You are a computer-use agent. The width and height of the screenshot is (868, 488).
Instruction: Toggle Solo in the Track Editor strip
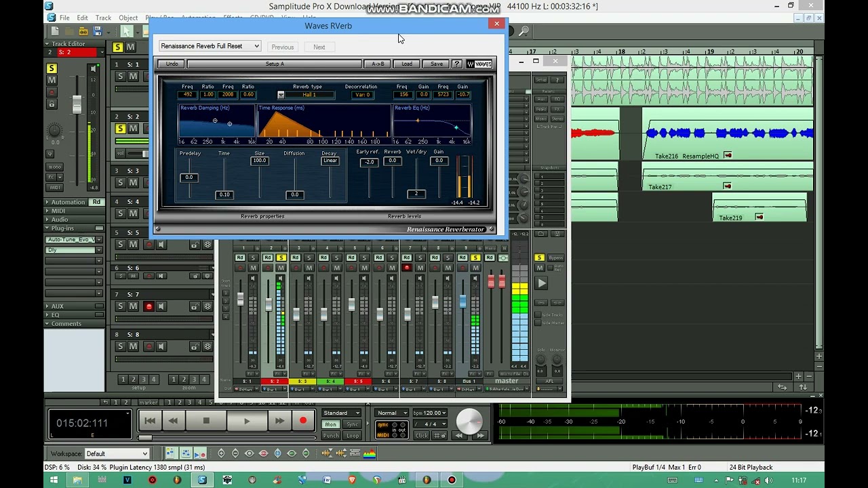point(52,68)
